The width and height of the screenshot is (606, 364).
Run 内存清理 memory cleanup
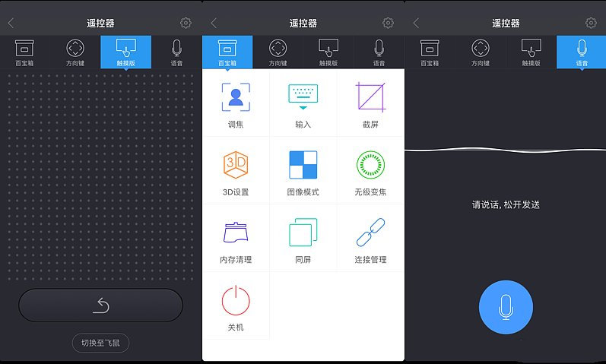(x=236, y=239)
